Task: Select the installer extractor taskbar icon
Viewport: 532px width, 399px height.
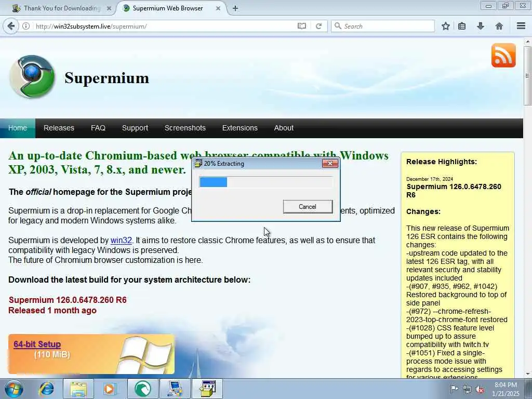Action: pyautogui.click(x=207, y=389)
